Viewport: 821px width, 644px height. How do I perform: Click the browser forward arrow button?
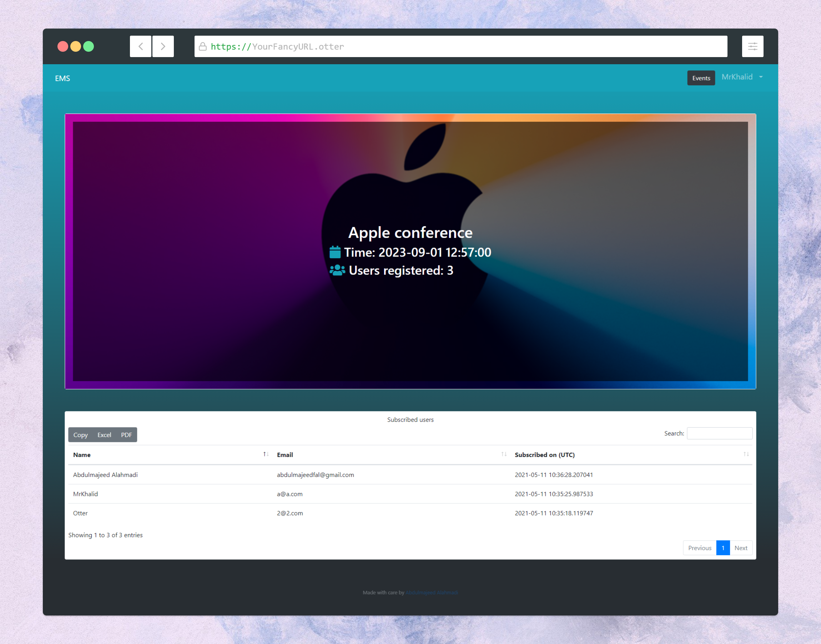click(163, 46)
